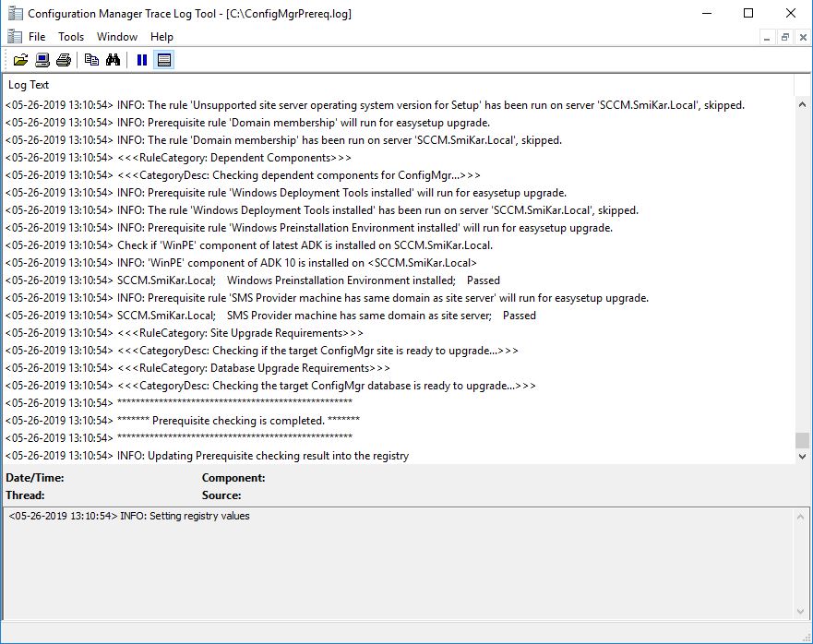Image resolution: width=813 pixels, height=644 pixels.
Task: Click the document icon beside the File menu
Action: 15,37
